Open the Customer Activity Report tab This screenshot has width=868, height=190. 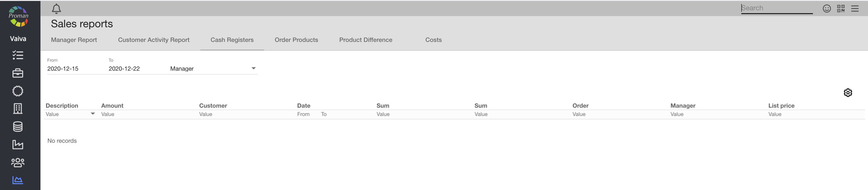pyautogui.click(x=154, y=40)
